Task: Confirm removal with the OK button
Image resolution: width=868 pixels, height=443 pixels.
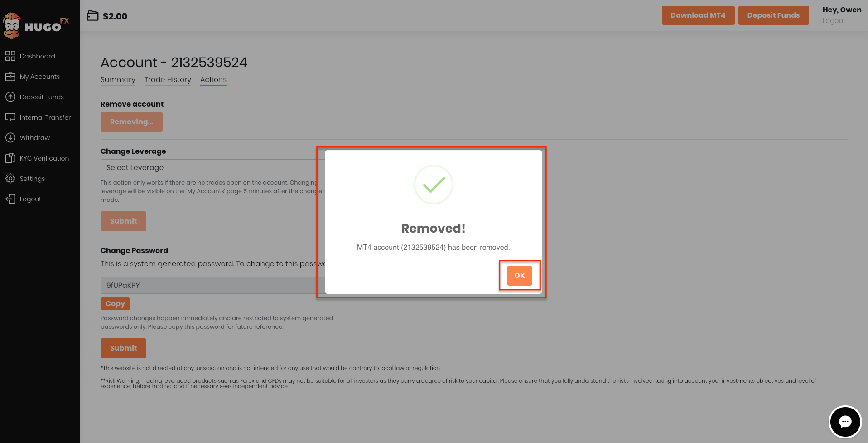Action: click(x=520, y=276)
